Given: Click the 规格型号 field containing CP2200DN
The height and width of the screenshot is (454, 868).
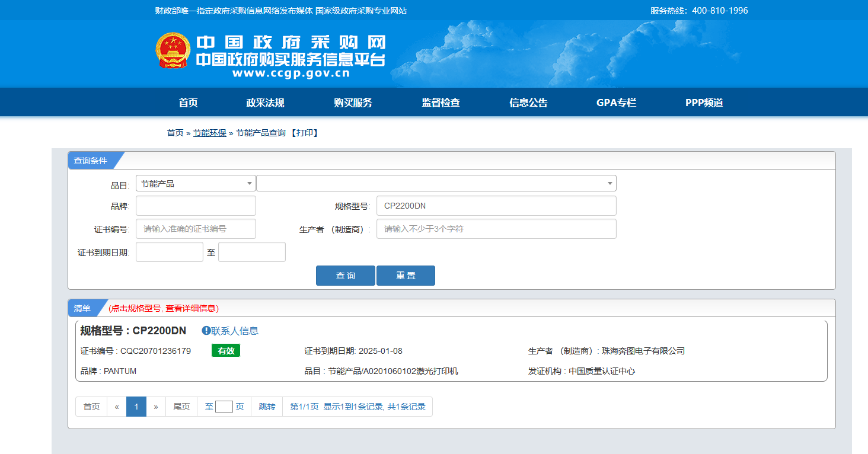Looking at the screenshot, I should click(496, 206).
